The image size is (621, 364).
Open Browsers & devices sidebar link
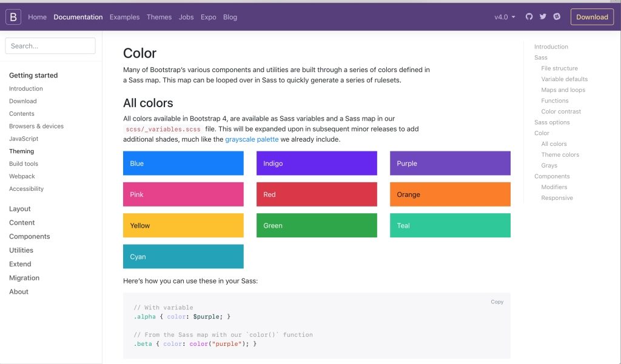36,126
